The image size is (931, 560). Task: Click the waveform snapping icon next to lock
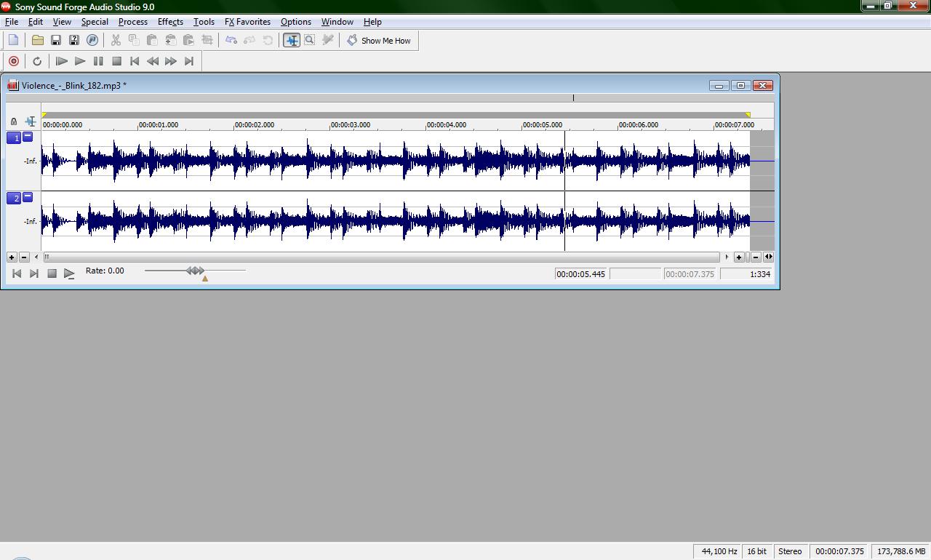(x=31, y=121)
